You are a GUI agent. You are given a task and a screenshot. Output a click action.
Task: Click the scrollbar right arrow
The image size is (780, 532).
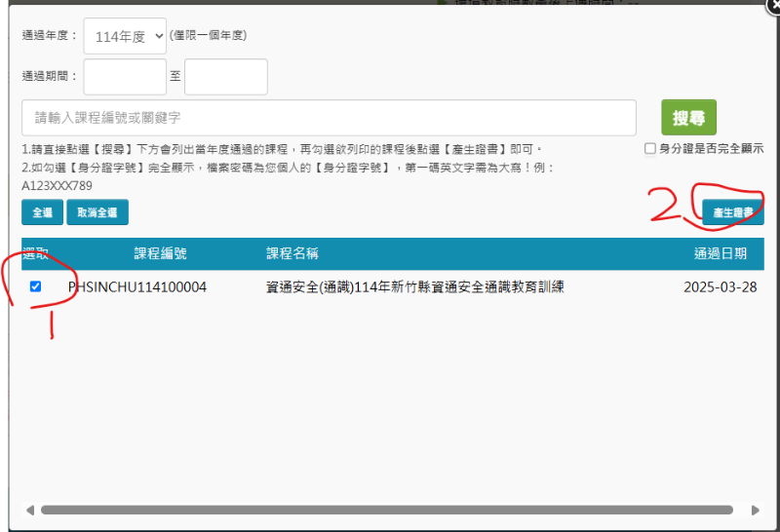coord(754,510)
